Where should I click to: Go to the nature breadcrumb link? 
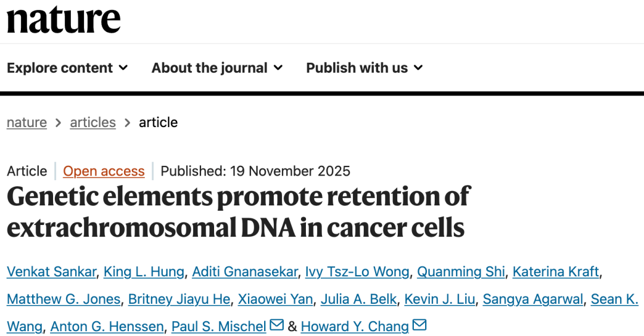click(27, 122)
